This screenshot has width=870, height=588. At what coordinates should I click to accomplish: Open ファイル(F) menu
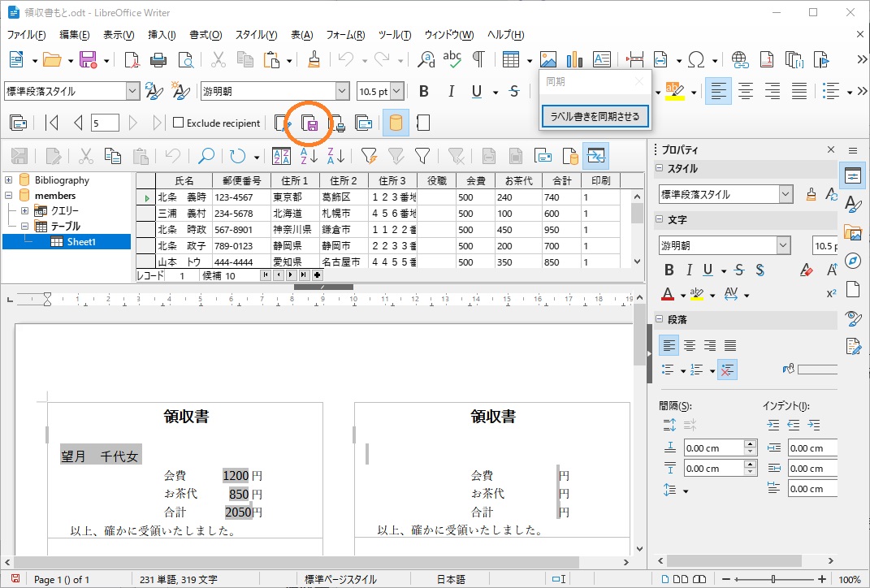coord(25,35)
